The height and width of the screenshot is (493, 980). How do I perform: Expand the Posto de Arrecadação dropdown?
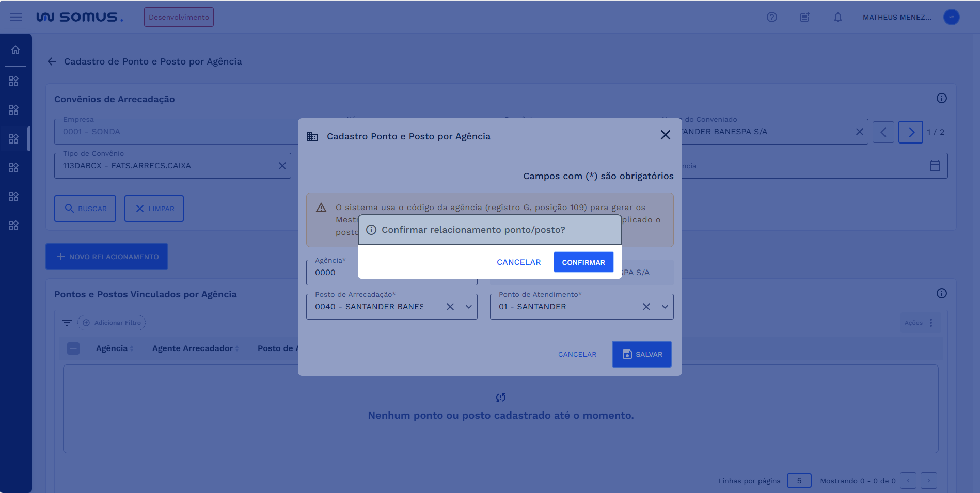[468, 307]
